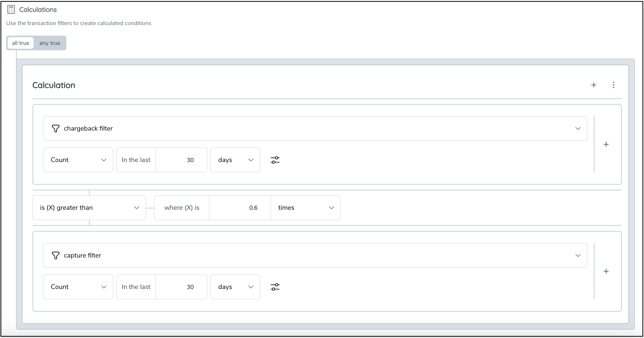Click the 30 field in capture row
Viewport: 644px width, 338px height.
pos(181,287)
